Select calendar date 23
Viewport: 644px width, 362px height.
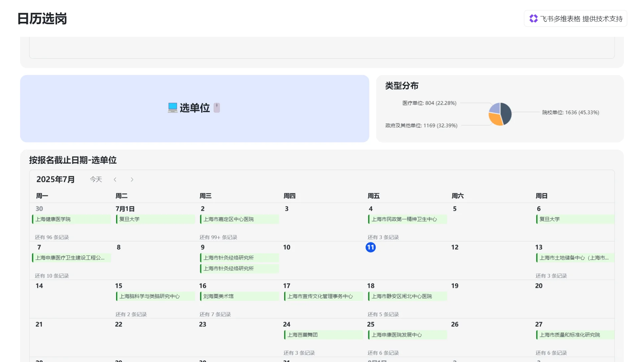[203, 324]
